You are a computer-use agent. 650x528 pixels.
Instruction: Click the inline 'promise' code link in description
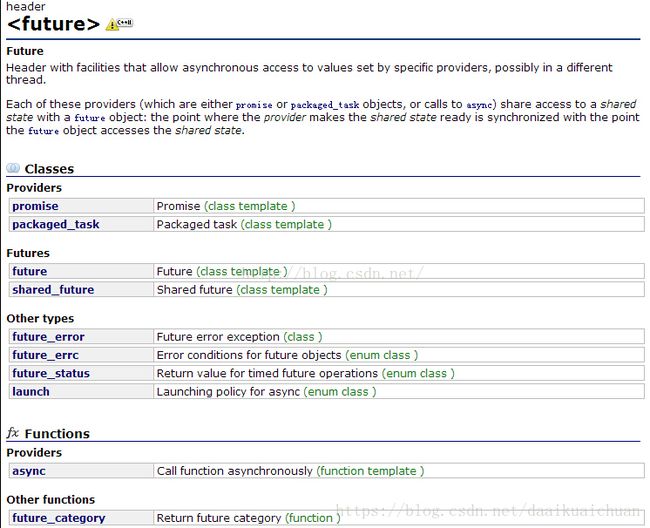click(254, 105)
